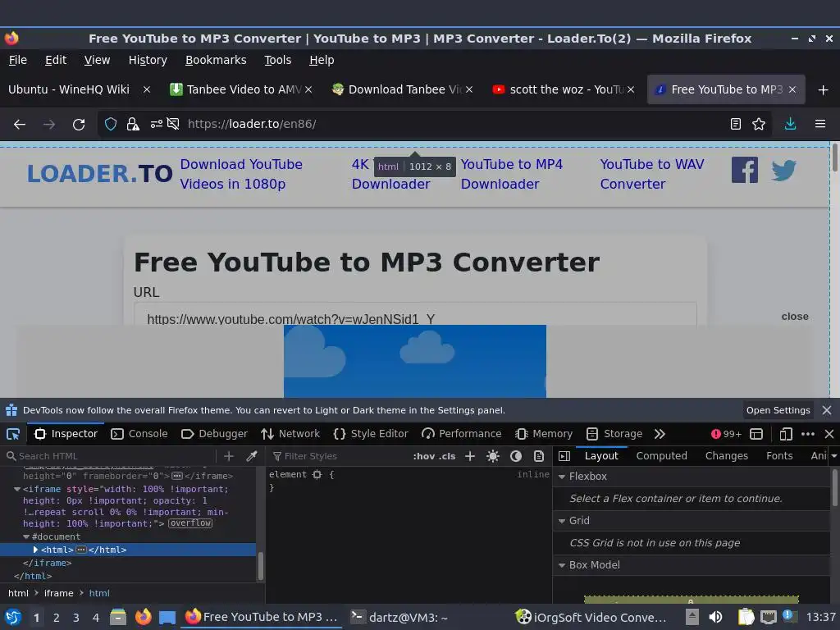This screenshot has width=840, height=630.
Task: Collapse the #document node
Action: (x=26, y=536)
